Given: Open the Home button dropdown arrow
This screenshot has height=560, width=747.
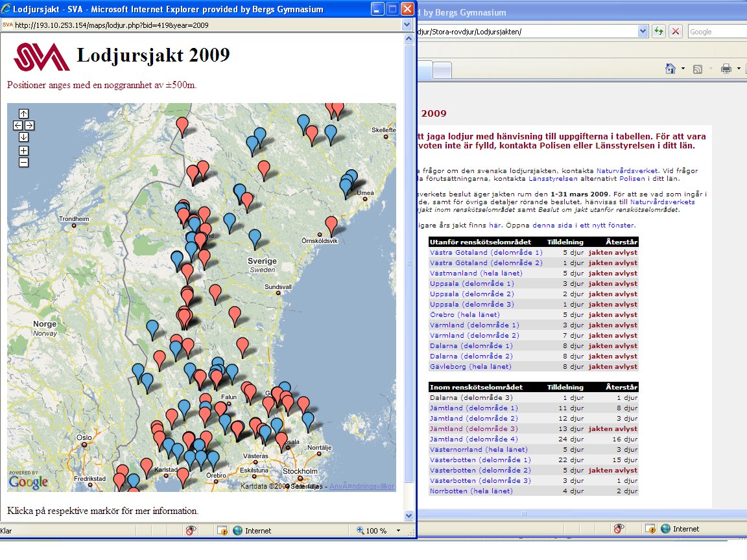Looking at the screenshot, I should [x=683, y=69].
